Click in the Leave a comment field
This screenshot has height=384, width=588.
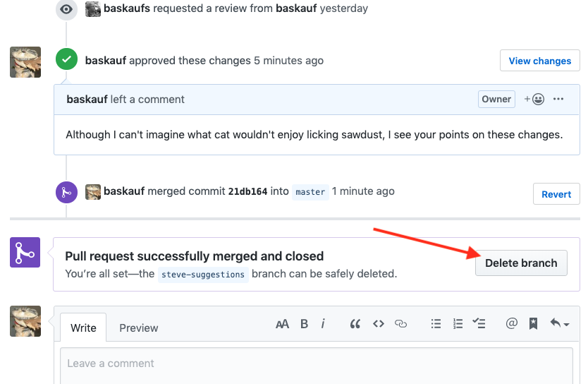tap(317, 365)
